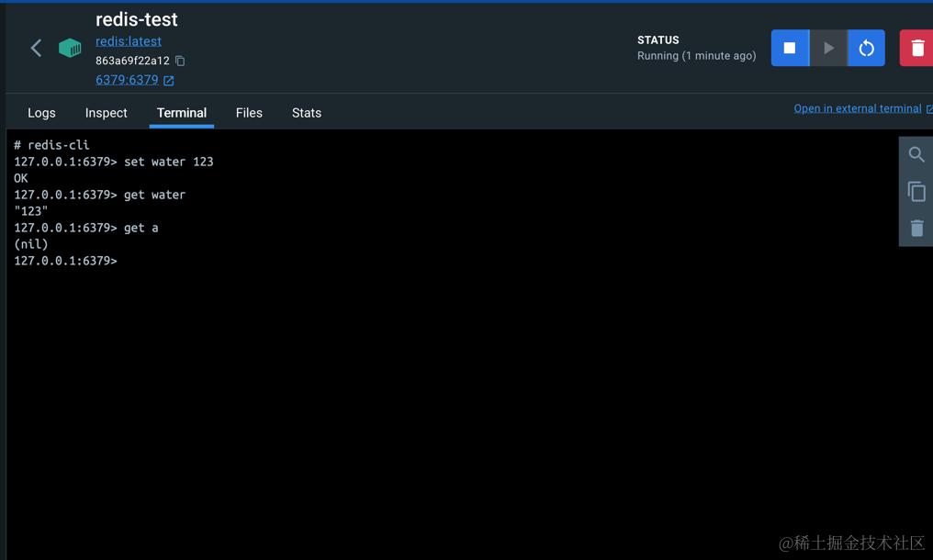Click the teal container cube icon
Image resolution: width=933 pixels, height=560 pixels.
pyautogui.click(x=70, y=49)
